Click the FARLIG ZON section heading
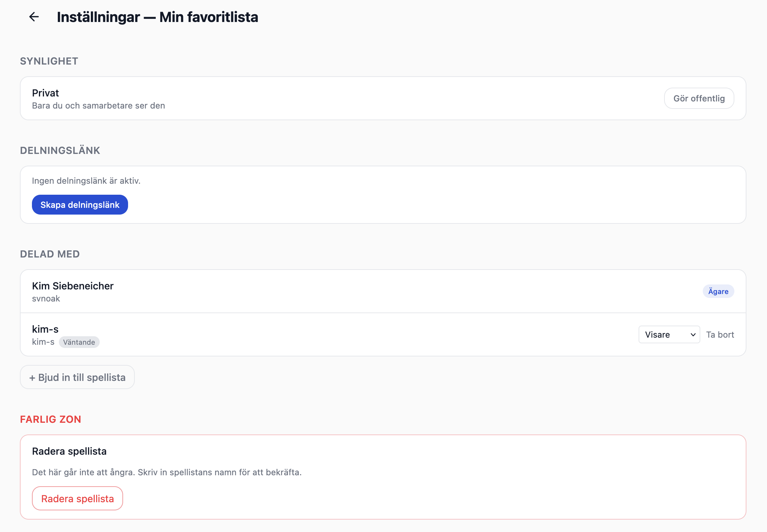Image resolution: width=767 pixels, height=532 pixels. [50, 419]
